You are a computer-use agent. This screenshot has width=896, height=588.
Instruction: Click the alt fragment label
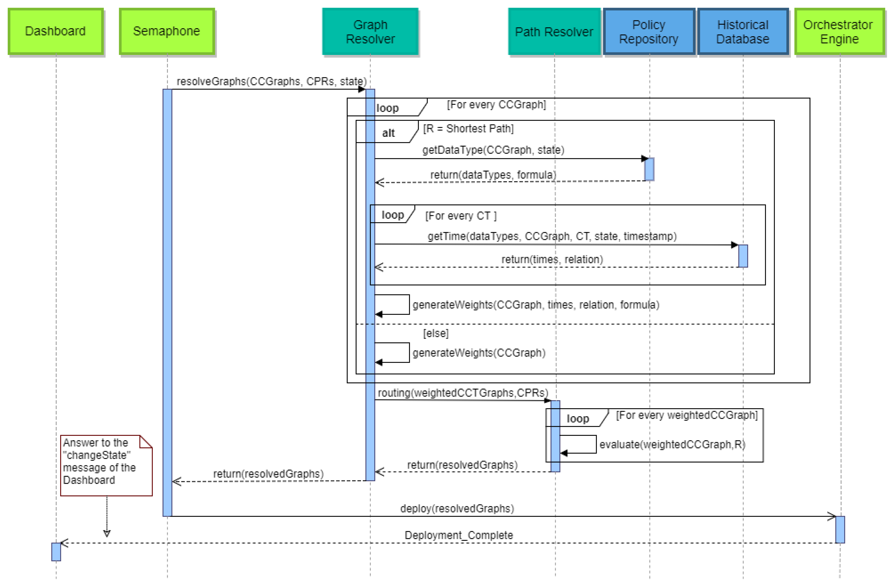click(x=388, y=133)
